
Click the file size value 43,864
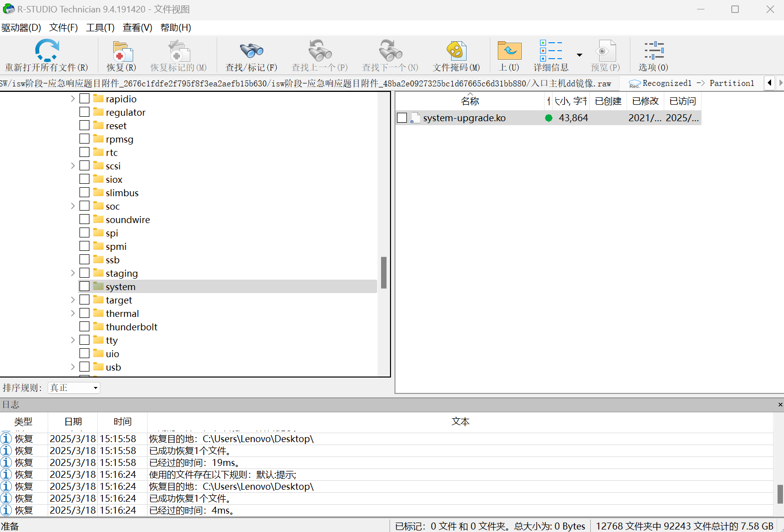click(x=573, y=118)
